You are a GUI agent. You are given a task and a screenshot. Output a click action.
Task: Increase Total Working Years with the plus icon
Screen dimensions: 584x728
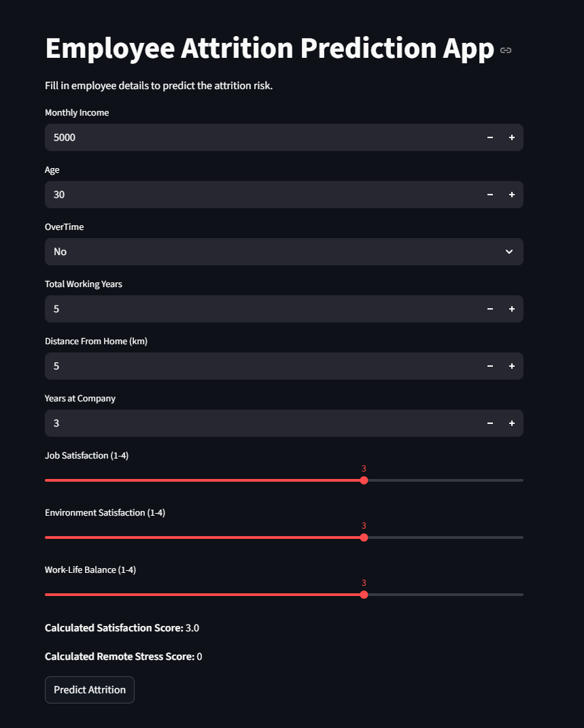coord(512,309)
